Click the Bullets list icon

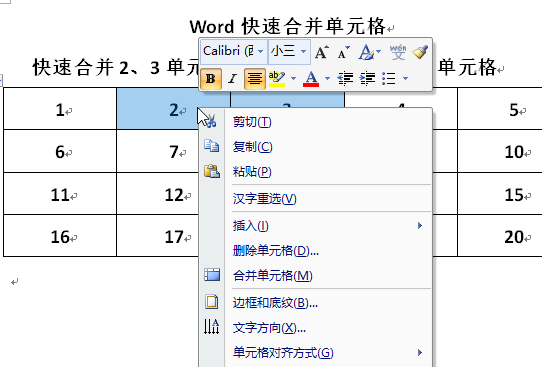[x=389, y=79]
